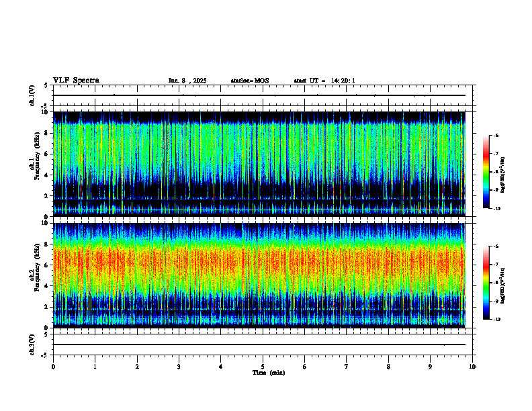
Task: Click the "2" kHz tick on the ch.2 frequency axis
Action: click(x=47, y=307)
